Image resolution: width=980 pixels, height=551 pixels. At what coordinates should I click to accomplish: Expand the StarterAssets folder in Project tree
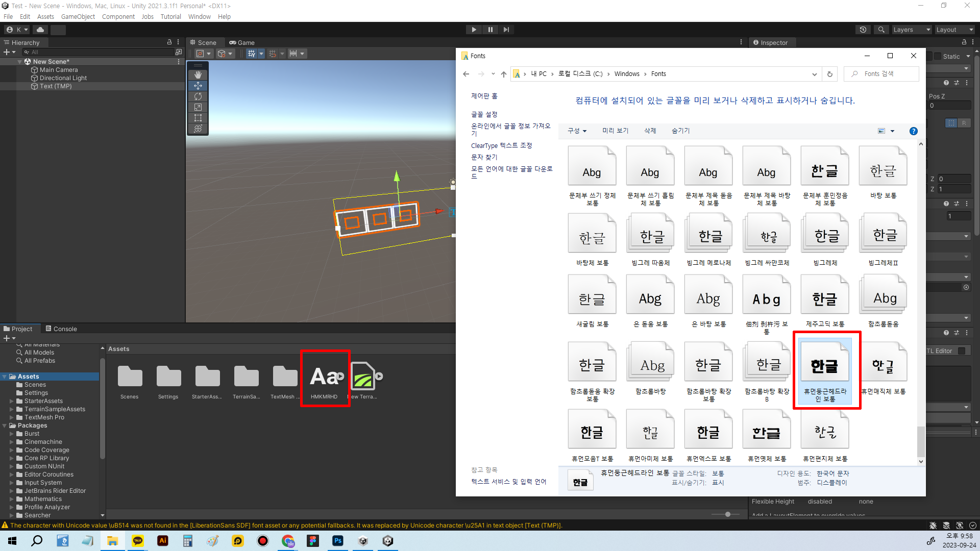click(x=12, y=401)
